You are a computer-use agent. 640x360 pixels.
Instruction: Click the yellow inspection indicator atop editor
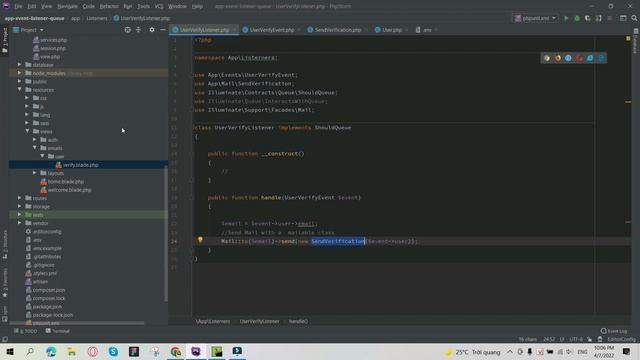[x=628, y=39]
